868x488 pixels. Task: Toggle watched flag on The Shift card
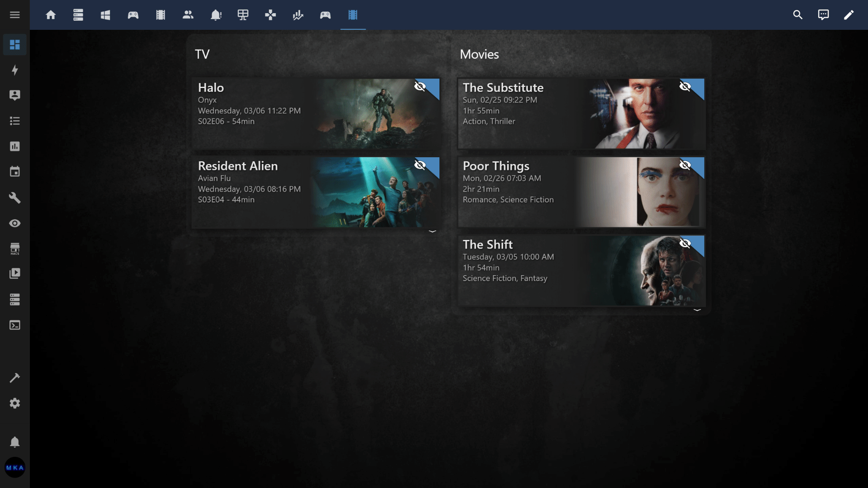pos(685,244)
